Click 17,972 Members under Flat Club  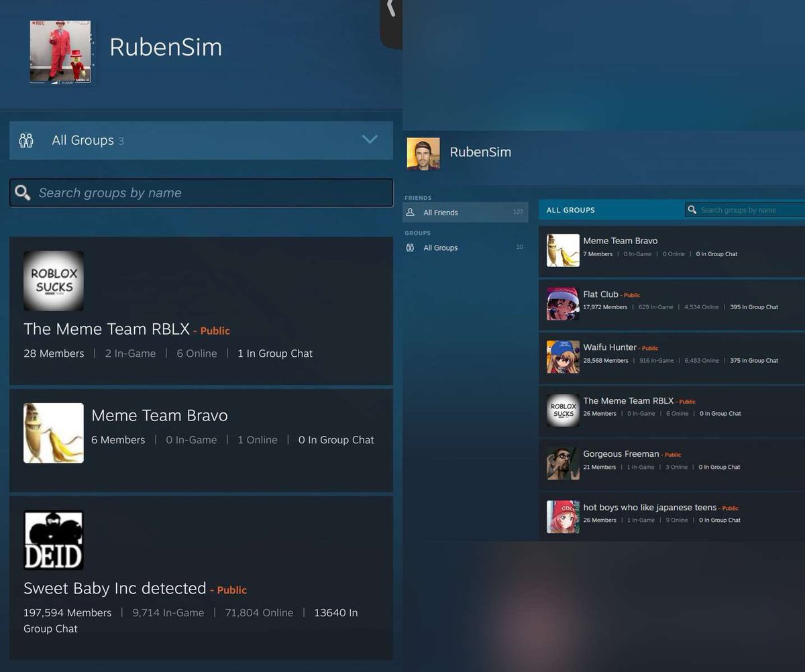click(605, 307)
